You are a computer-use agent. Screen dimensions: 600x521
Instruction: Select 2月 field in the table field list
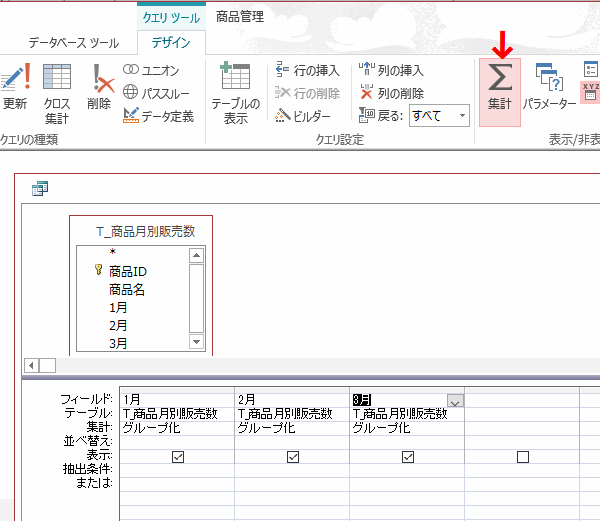pyautogui.click(x=118, y=326)
